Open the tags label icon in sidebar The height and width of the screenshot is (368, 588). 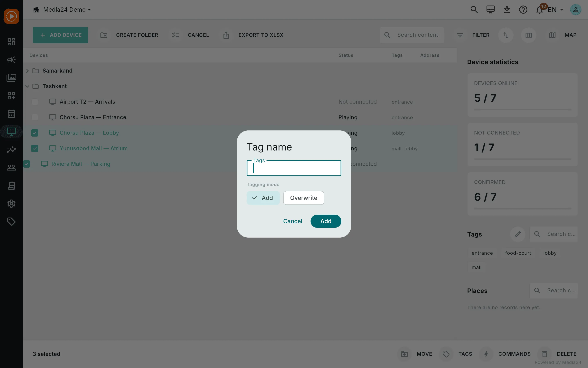[11, 221]
